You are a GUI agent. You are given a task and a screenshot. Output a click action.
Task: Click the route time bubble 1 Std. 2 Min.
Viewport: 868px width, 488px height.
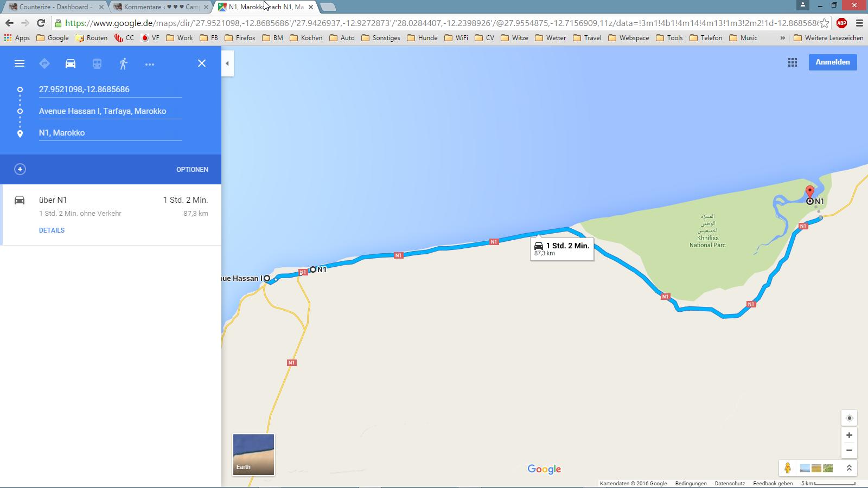click(562, 249)
